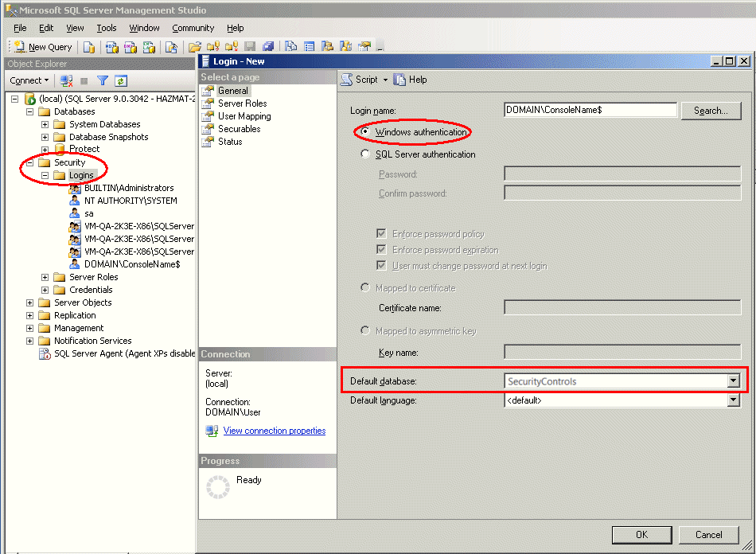Switch to the Status page
This screenshot has width=756, height=554.
[x=230, y=142]
